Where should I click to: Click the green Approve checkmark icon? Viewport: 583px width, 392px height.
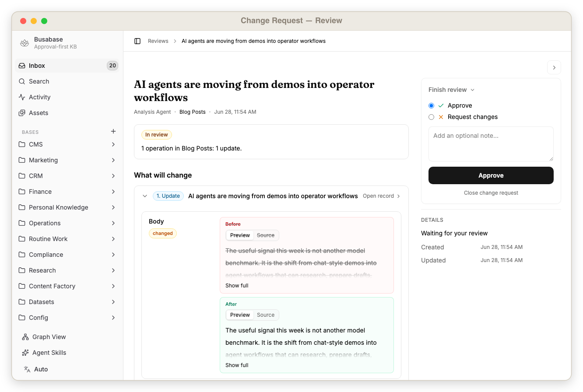point(441,105)
